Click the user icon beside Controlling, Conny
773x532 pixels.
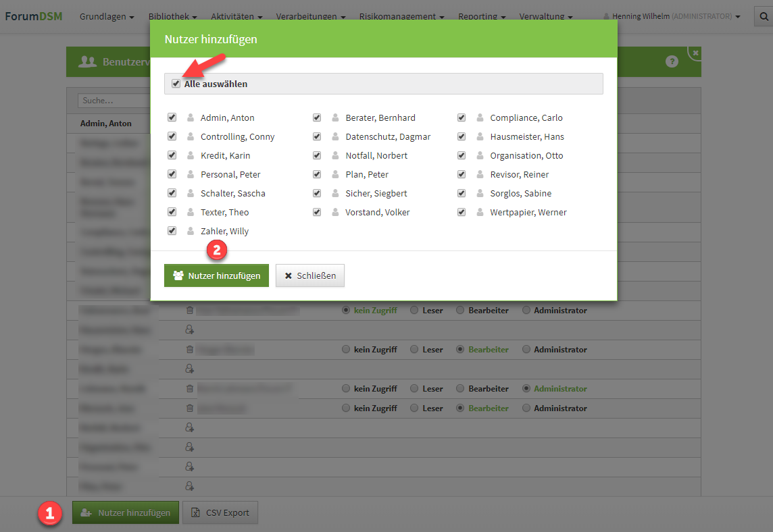coord(191,136)
